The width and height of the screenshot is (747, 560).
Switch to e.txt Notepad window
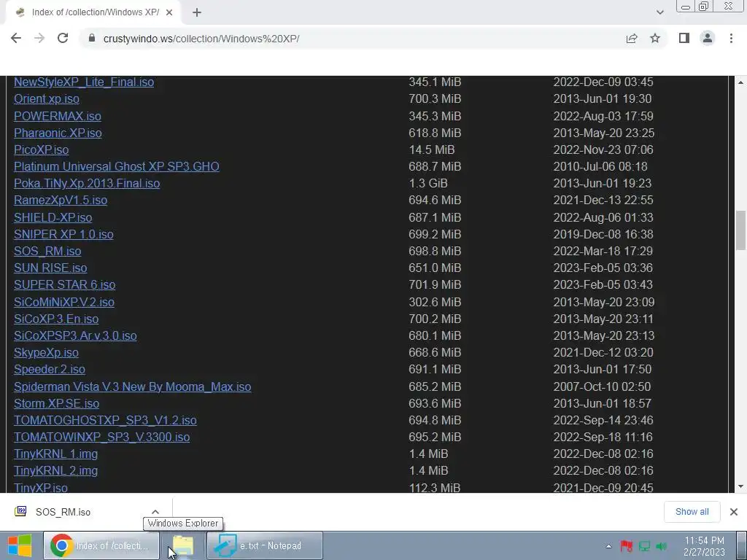265,545
